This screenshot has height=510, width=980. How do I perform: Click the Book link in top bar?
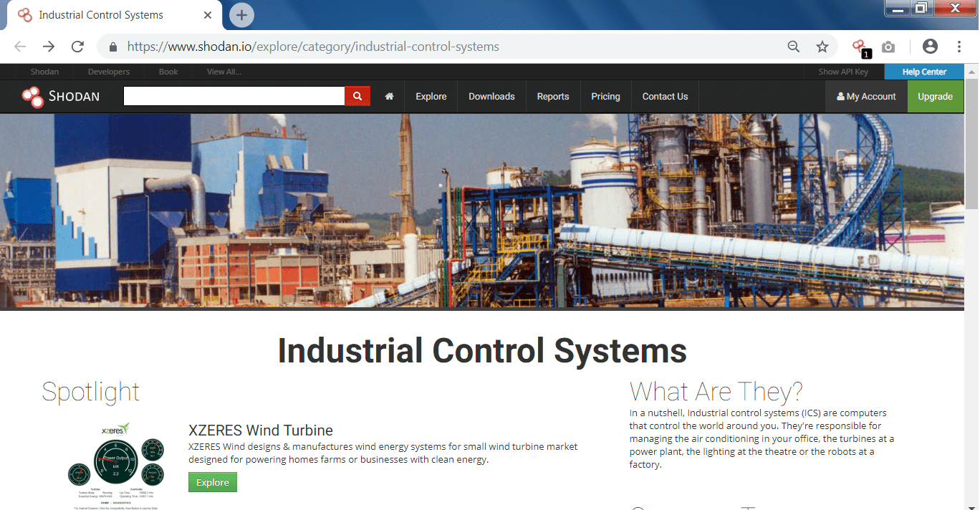tap(168, 72)
